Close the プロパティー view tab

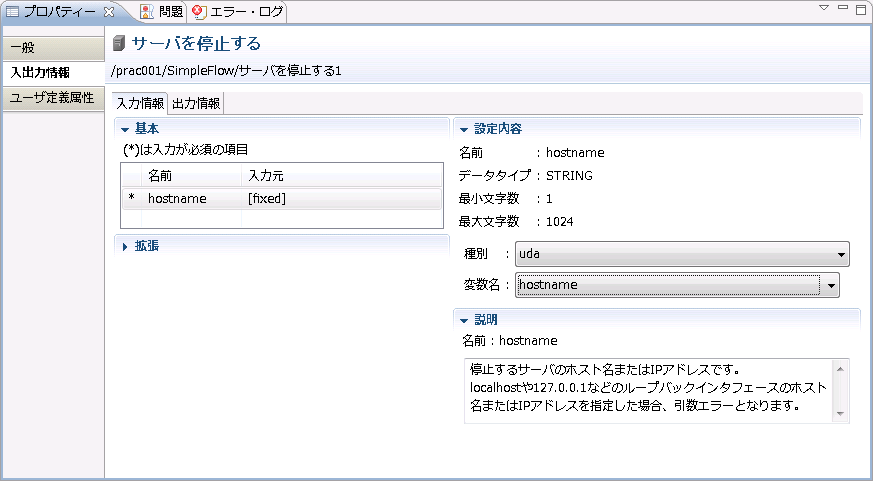tap(109, 12)
